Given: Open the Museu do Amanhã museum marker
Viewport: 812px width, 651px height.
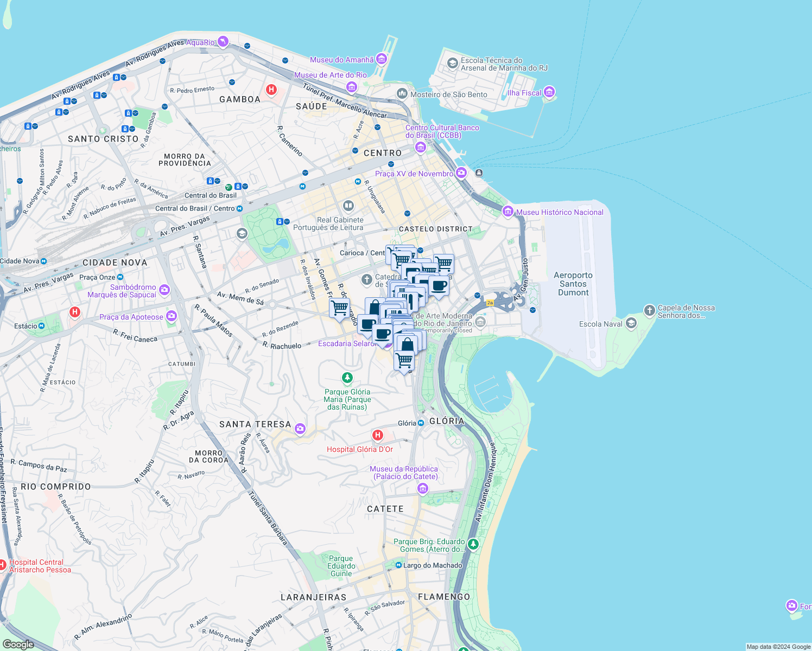Looking at the screenshot, I should [x=381, y=59].
